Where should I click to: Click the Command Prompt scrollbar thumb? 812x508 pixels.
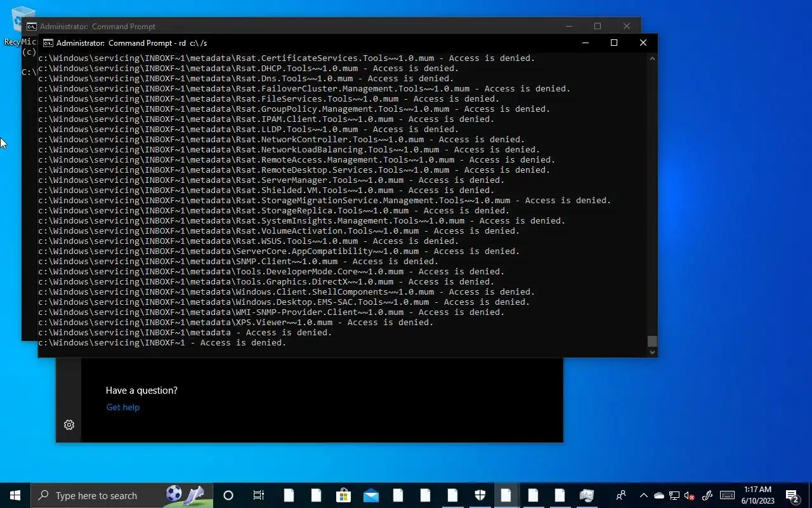click(652, 341)
